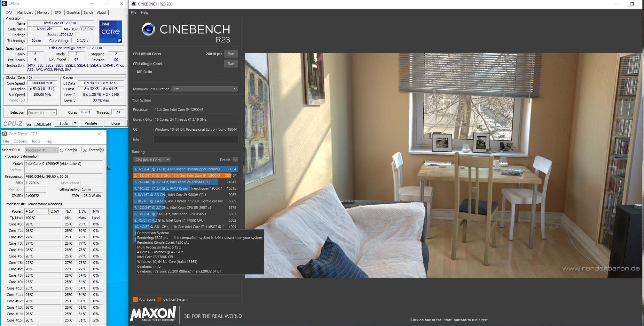
Task: Select the AMD Ryzen 7 1700X ranking row
Action: point(185,201)
